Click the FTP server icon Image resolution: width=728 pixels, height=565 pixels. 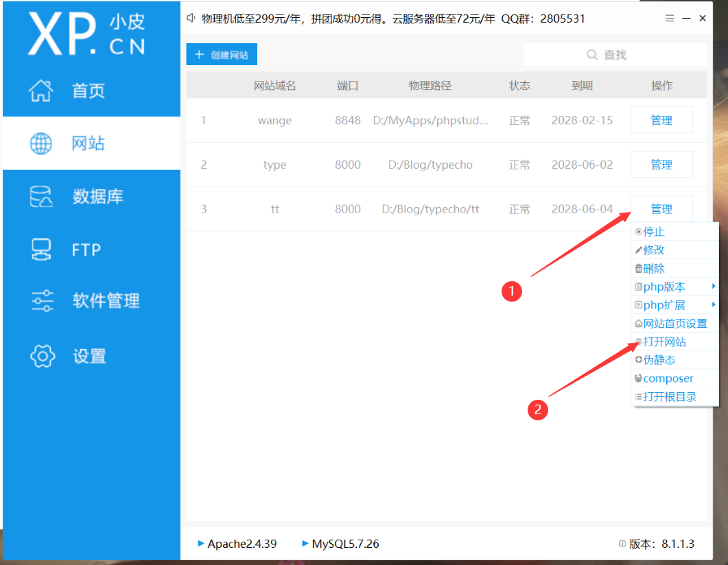pos(40,250)
